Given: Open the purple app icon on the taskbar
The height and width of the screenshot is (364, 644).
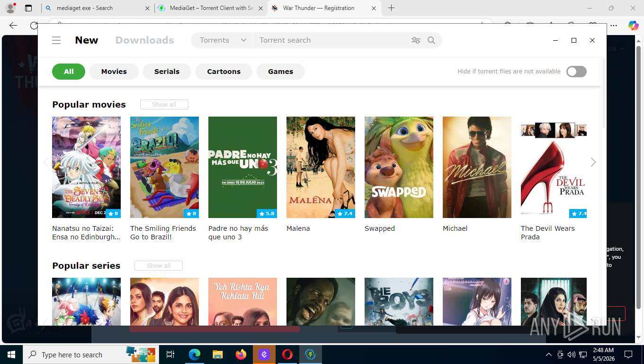Looking at the screenshot, I should (x=264, y=355).
